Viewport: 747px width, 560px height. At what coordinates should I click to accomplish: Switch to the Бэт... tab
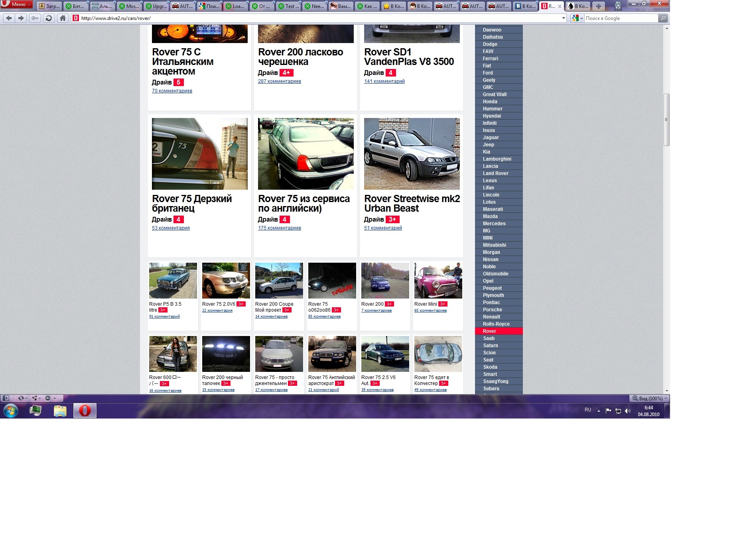click(x=76, y=6)
